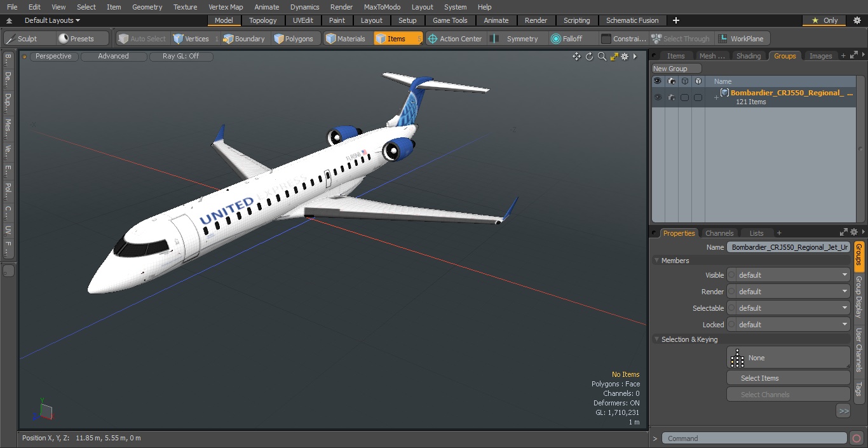Click the Groups list vertical scrollbar
Screen dimensions: 868x448
point(862,149)
